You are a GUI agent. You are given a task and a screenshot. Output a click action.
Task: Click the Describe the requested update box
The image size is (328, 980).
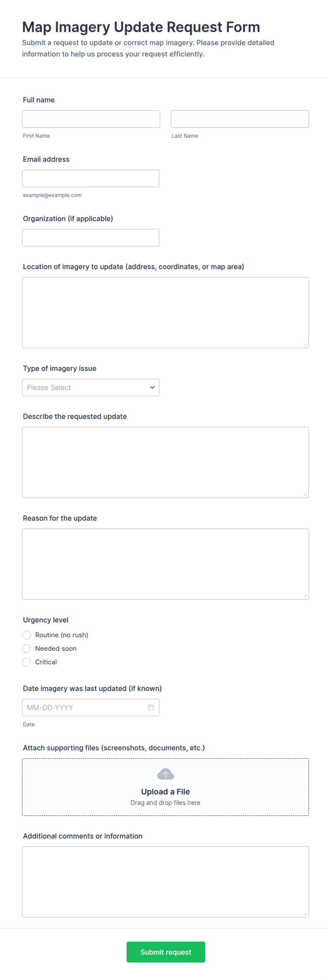click(165, 462)
